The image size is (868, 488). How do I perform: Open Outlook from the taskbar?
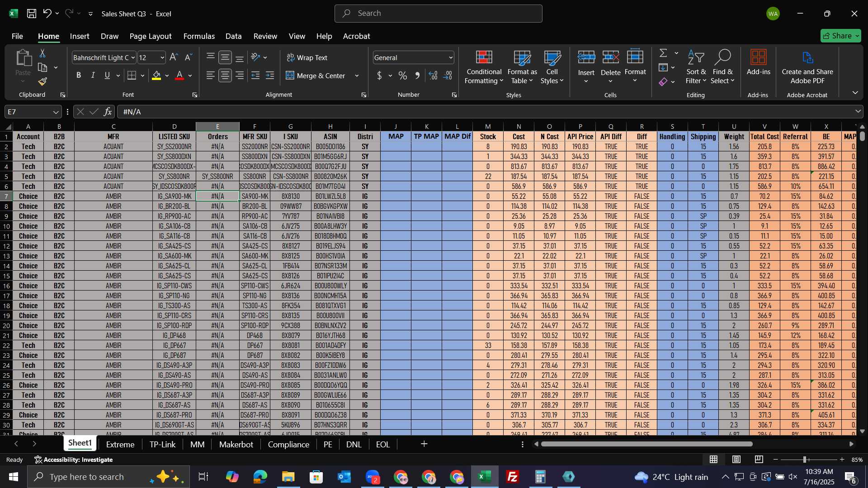(344, 477)
